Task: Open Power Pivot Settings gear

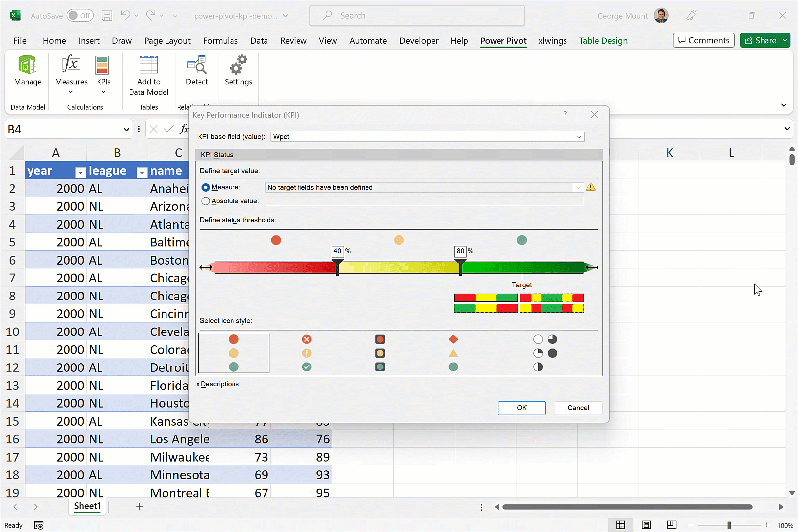Action: (x=238, y=66)
